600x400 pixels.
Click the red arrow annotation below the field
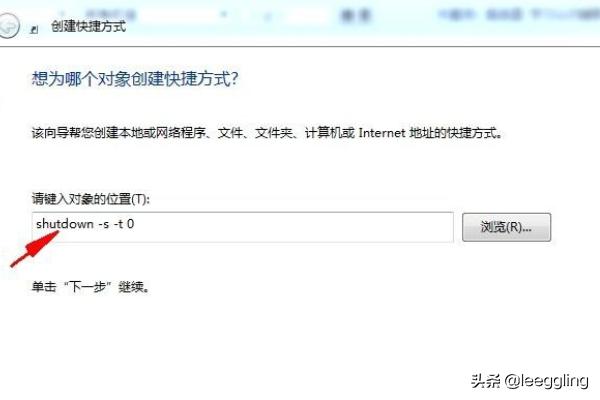click(34, 248)
